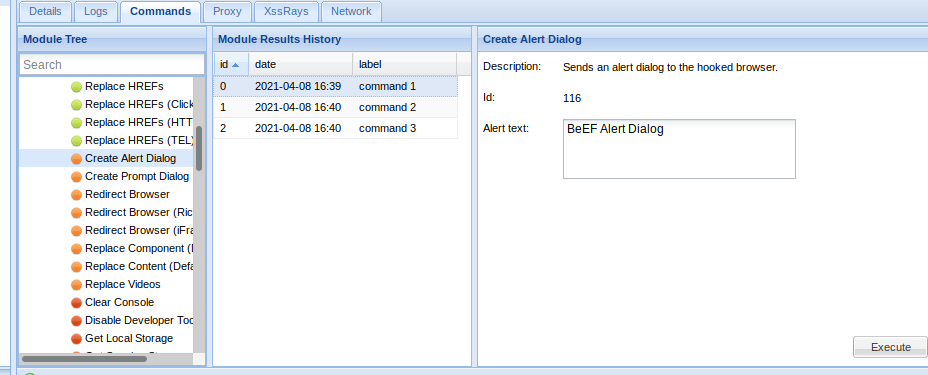Select command 2 result row
This screenshot has height=375, width=928.
(x=336, y=108)
